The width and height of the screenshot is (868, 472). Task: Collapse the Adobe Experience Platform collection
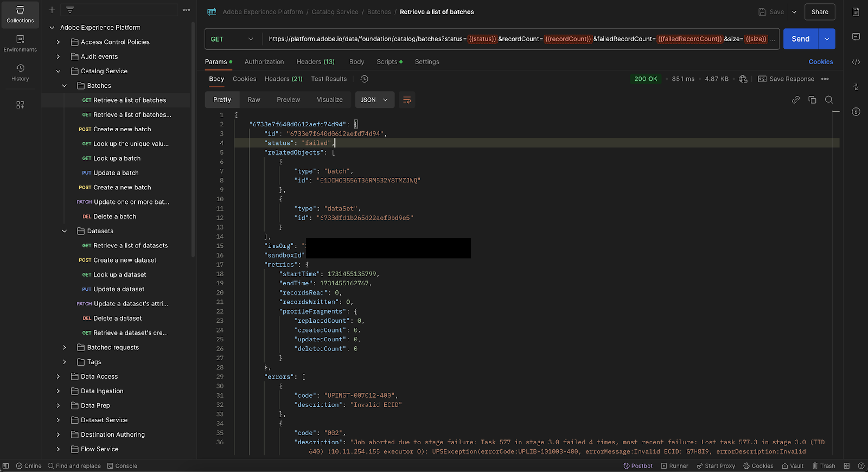pos(52,28)
